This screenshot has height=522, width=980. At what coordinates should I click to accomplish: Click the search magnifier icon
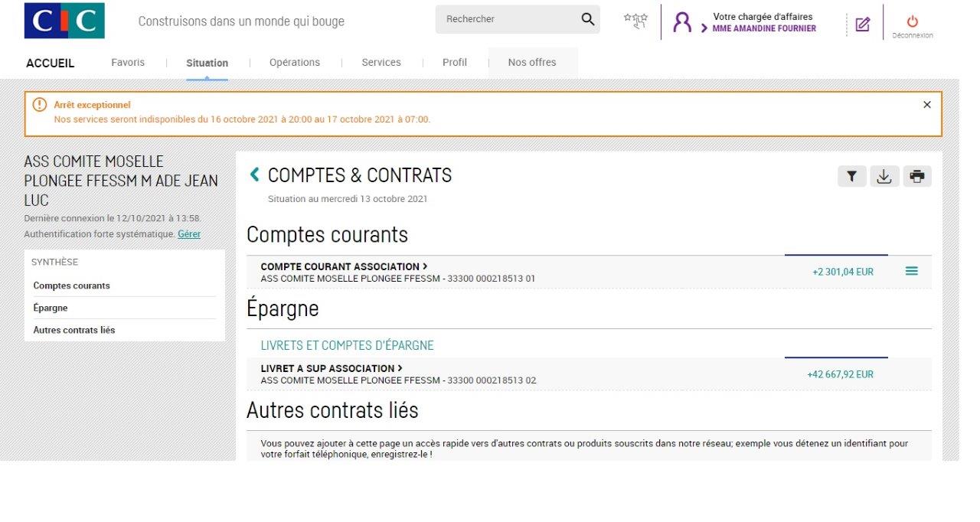click(587, 19)
